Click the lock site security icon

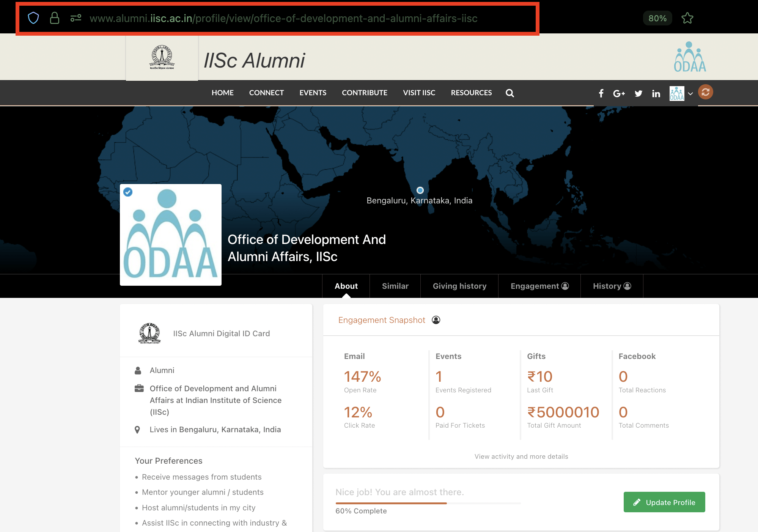[x=55, y=18]
